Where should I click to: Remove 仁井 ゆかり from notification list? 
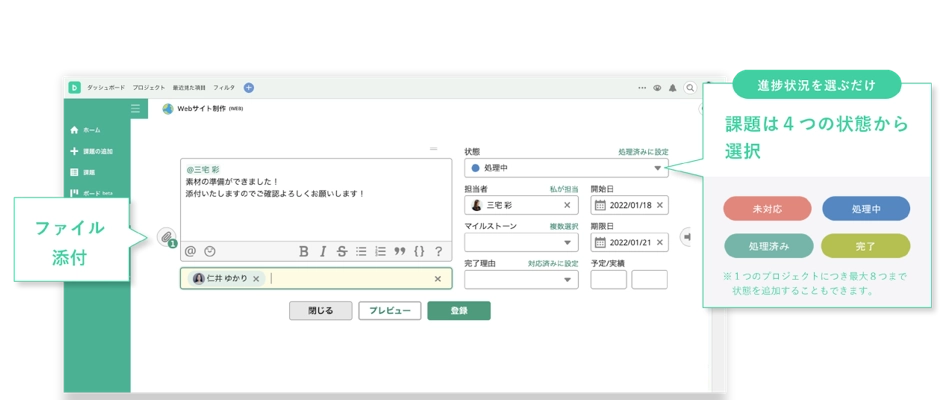point(256,278)
